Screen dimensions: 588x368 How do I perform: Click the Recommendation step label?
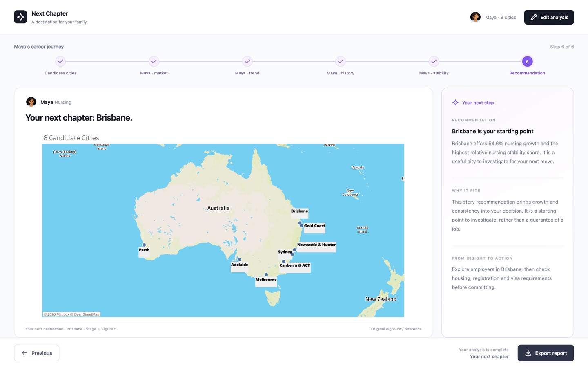pos(527,73)
